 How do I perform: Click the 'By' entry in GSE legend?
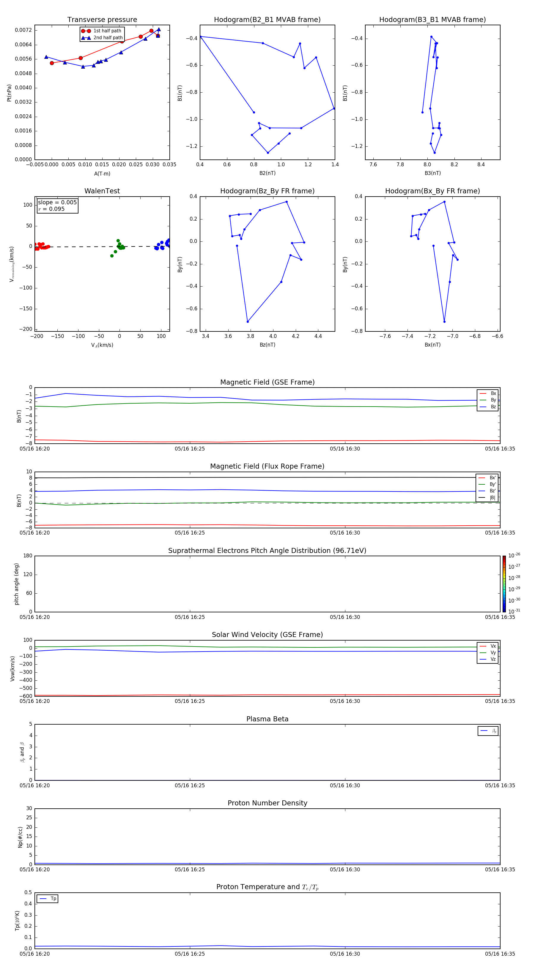488,400
